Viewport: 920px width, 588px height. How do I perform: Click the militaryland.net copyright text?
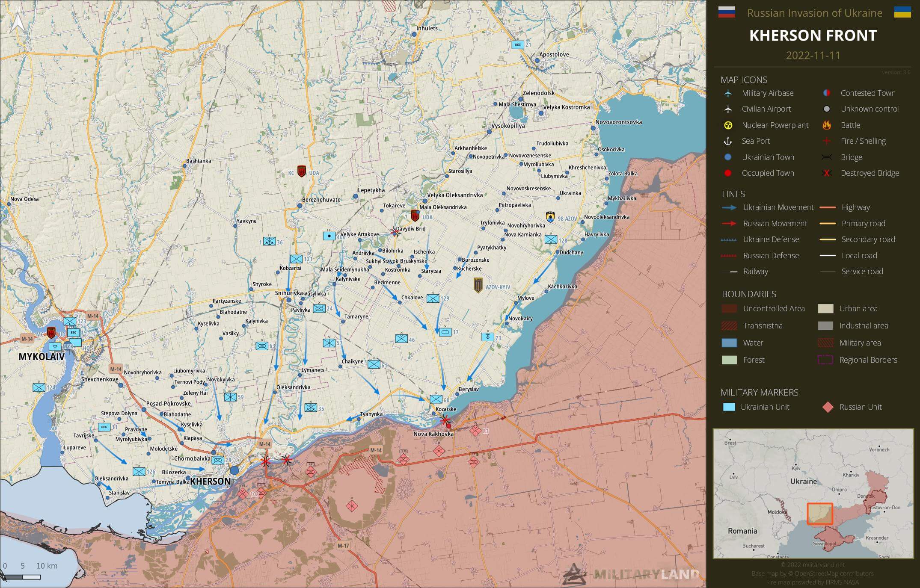click(812, 565)
